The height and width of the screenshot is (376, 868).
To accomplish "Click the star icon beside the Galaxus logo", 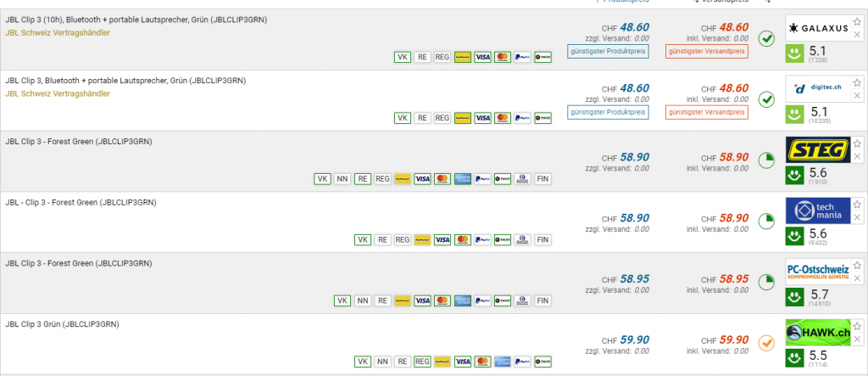I will coord(857,22).
